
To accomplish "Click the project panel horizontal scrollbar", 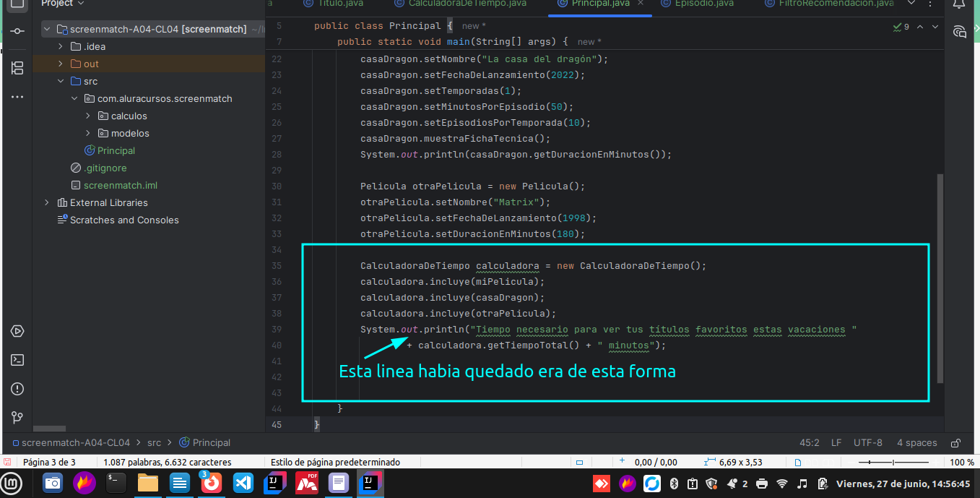I will (49, 429).
